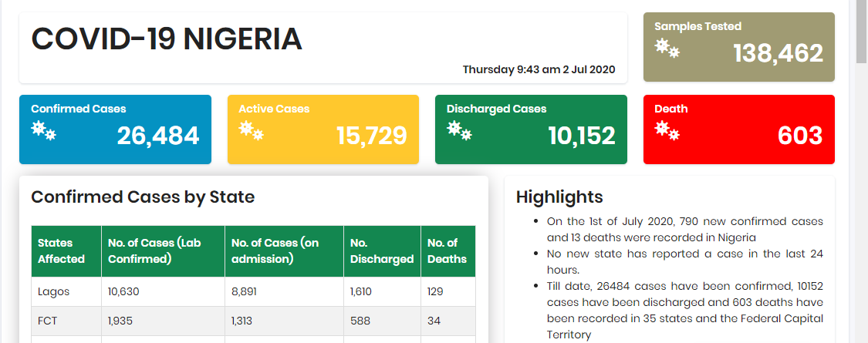Click the highlight about no new state reported
This screenshot has width=868, height=343.
point(685,262)
